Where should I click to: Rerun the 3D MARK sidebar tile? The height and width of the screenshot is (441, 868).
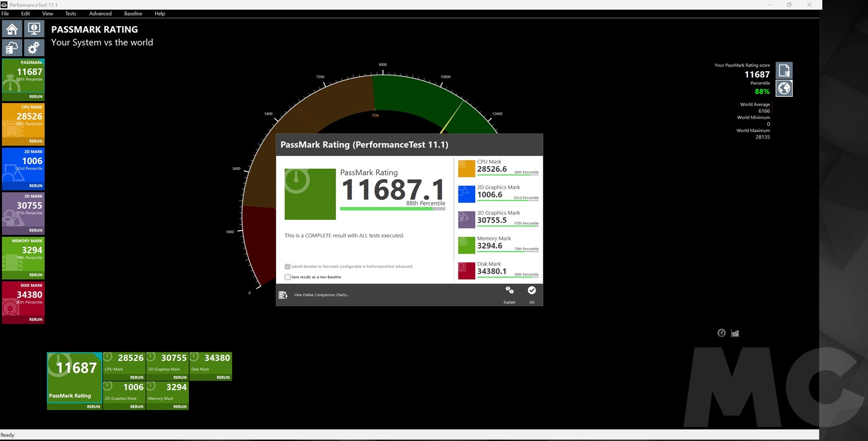pyautogui.click(x=35, y=230)
